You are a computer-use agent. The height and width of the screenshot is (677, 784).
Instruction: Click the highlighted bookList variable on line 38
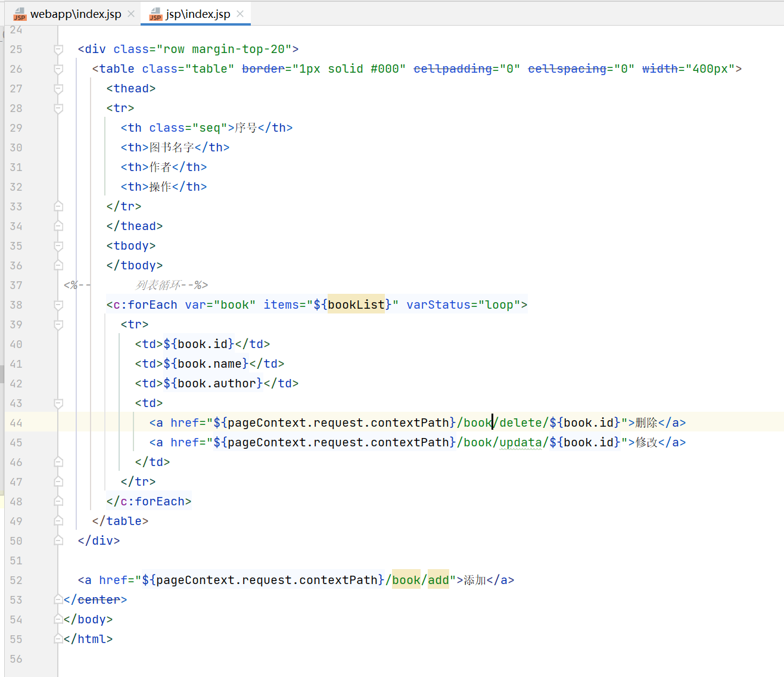[356, 305]
